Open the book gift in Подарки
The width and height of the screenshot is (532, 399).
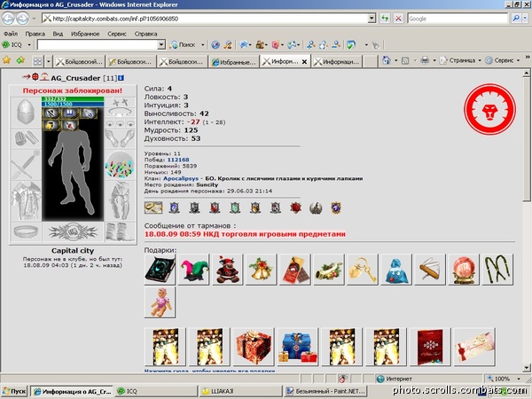click(160, 270)
